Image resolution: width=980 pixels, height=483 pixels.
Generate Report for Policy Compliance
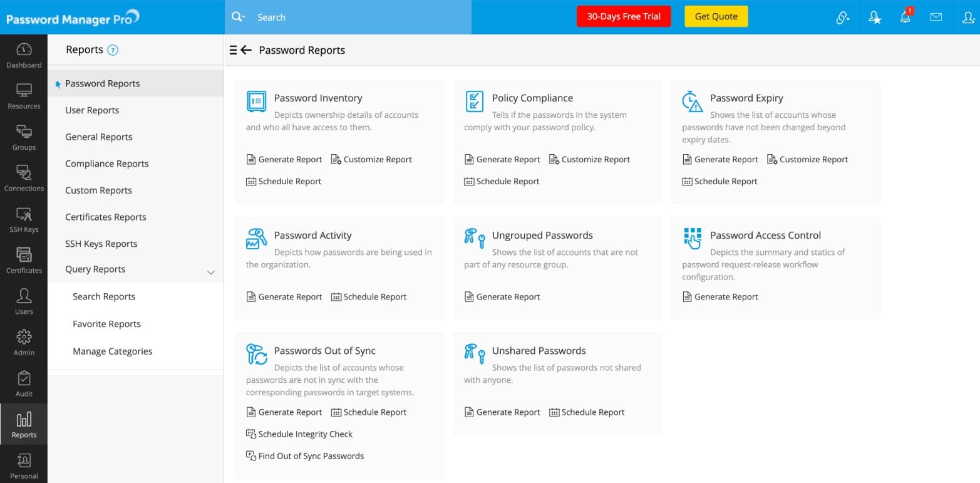(502, 160)
